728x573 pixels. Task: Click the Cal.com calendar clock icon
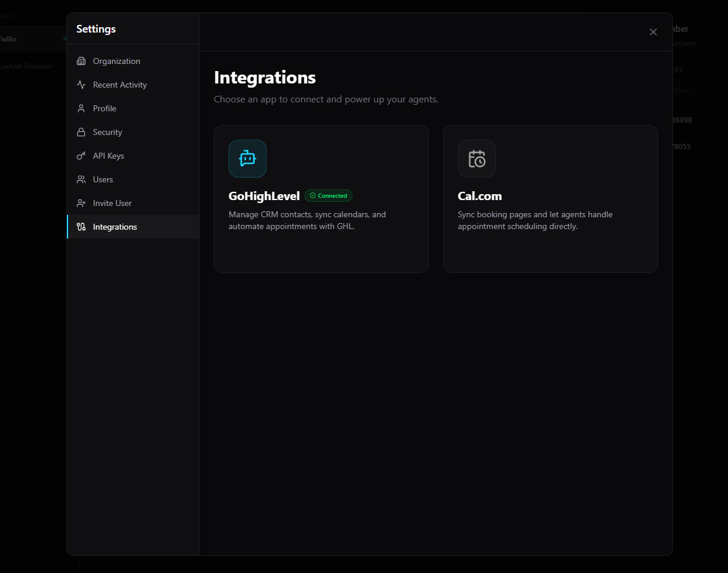click(477, 159)
